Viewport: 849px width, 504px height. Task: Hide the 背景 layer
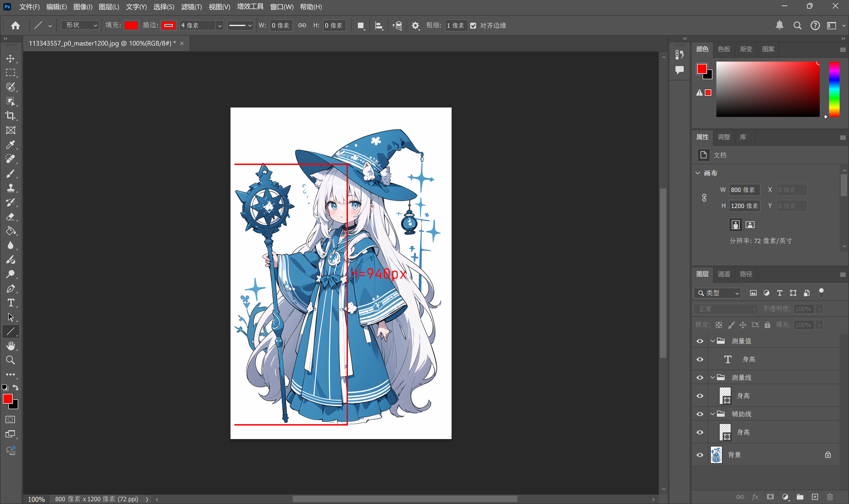point(699,455)
